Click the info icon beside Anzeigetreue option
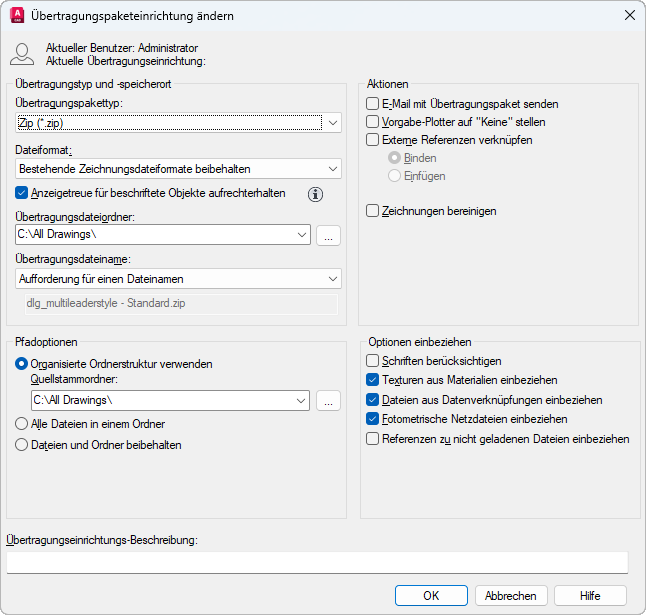This screenshot has height=615, width=646. click(315, 194)
